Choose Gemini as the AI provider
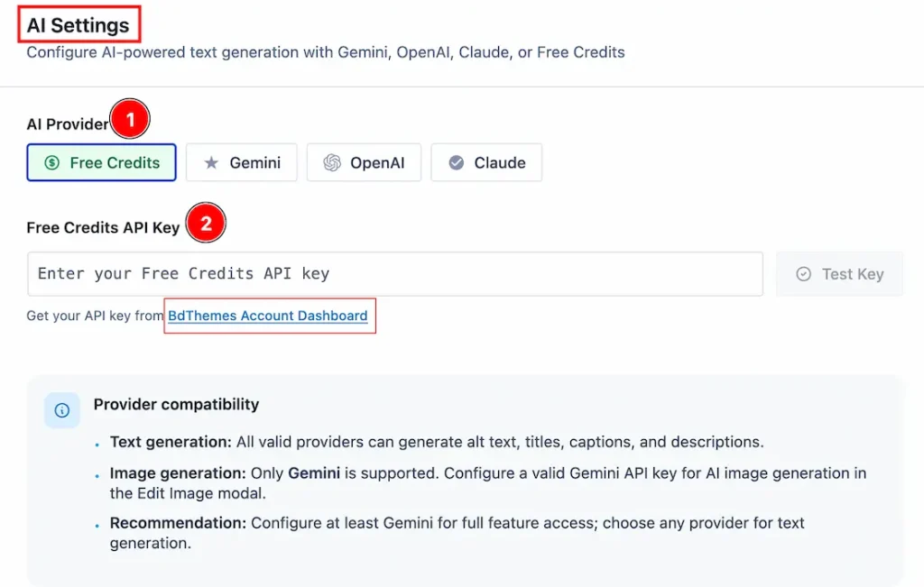The width and height of the screenshot is (924, 587). point(242,162)
